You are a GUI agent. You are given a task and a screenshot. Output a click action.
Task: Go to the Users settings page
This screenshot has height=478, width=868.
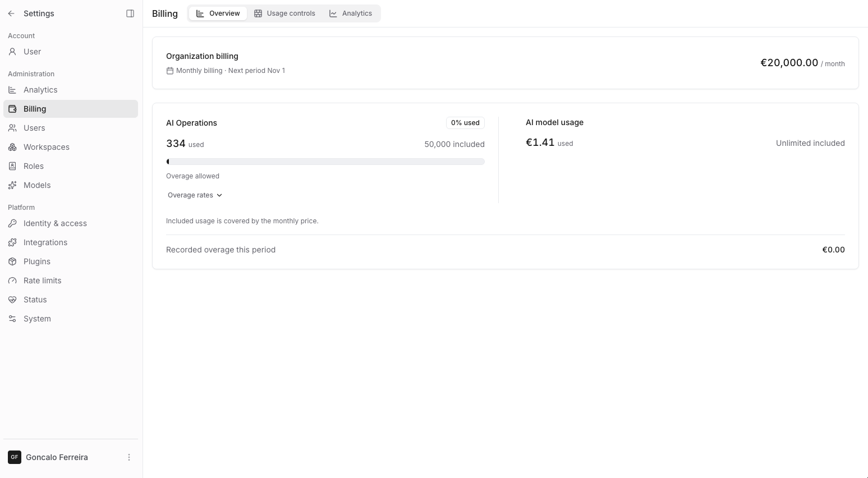(x=71, y=128)
